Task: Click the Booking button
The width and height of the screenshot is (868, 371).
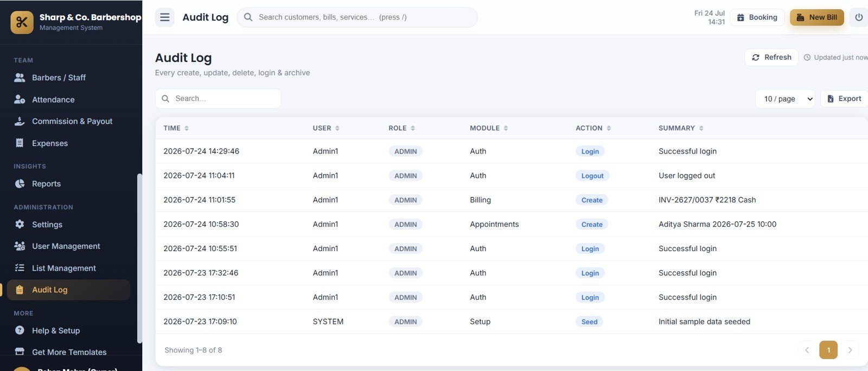Action: [757, 17]
